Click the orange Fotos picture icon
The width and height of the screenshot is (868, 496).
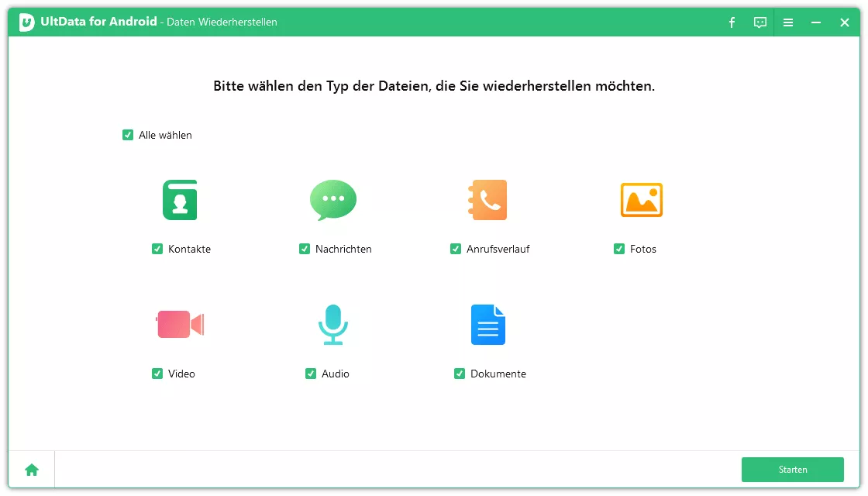click(x=642, y=199)
